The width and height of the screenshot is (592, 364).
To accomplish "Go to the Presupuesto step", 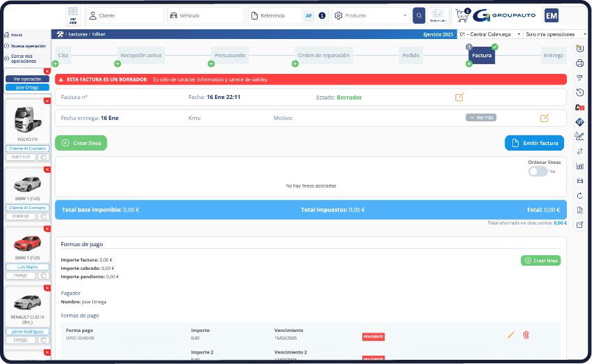I will [230, 55].
